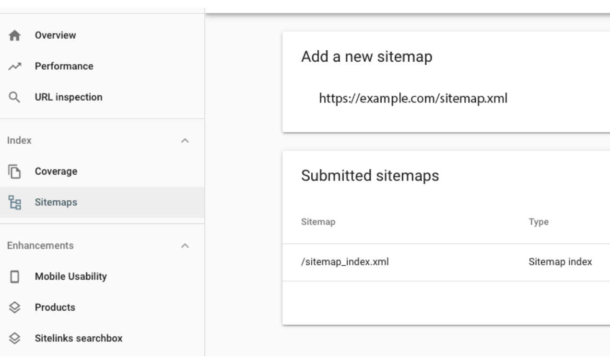Sort by the Sitemap column header
Image resolution: width=610 pixels, height=364 pixels.
point(318,222)
